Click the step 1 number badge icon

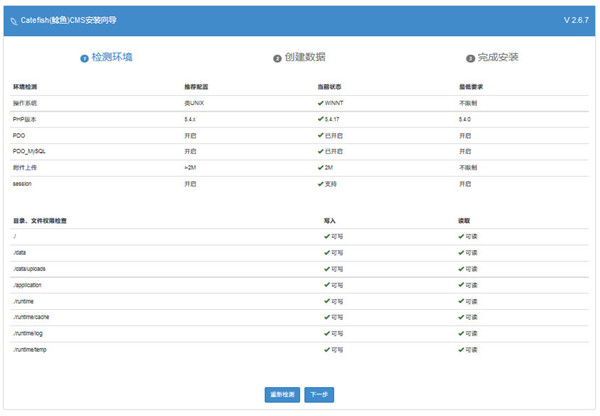pyautogui.click(x=84, y=59)
